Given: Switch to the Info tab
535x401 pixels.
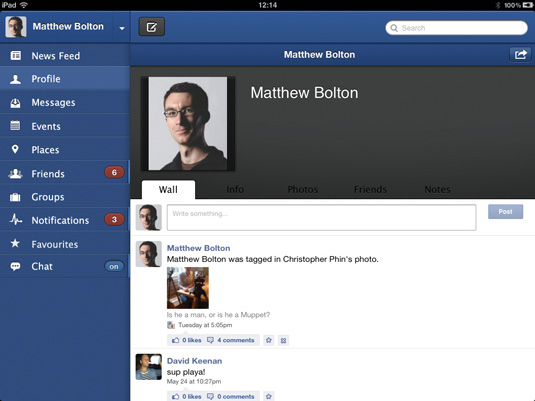Looking at the screenshot, I should 235,189.
